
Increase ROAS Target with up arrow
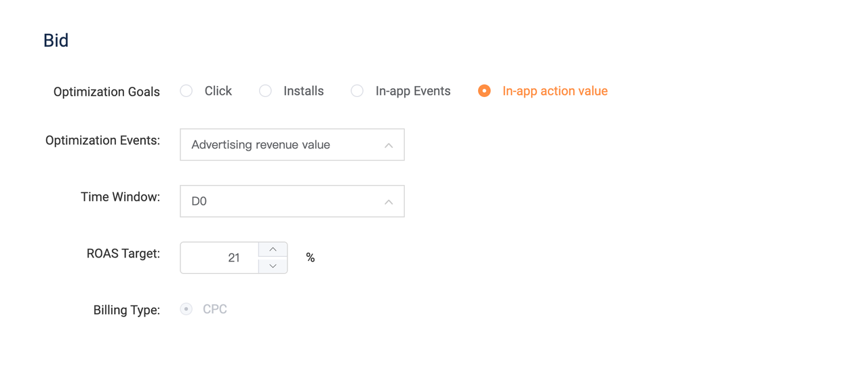tap(273, 249)
